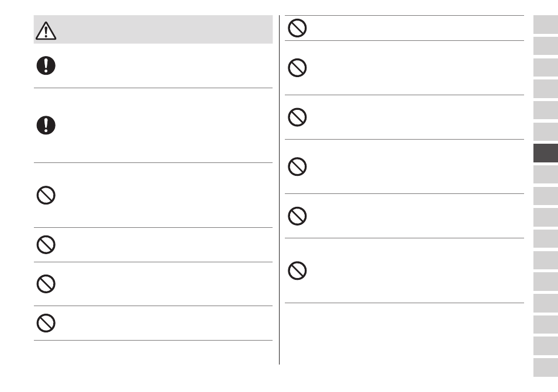Open the second gray side tab from top

(x=546, y=46)
